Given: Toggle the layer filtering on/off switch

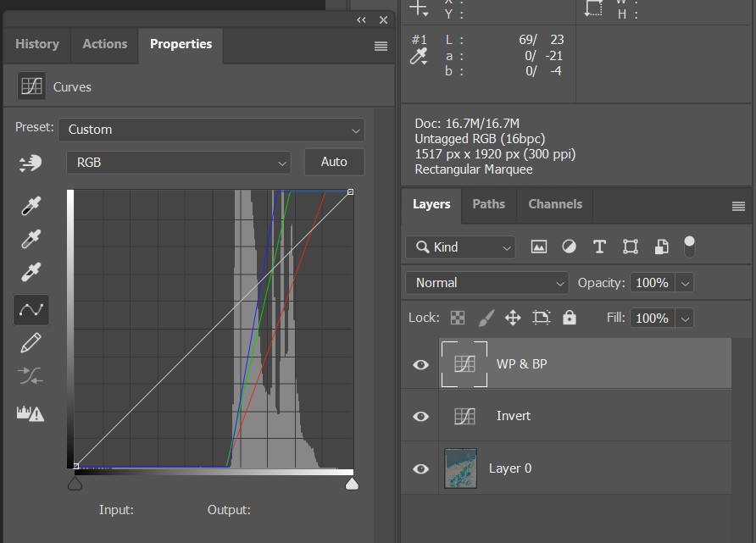Looking at the screenshot, I should click(689, 247).
